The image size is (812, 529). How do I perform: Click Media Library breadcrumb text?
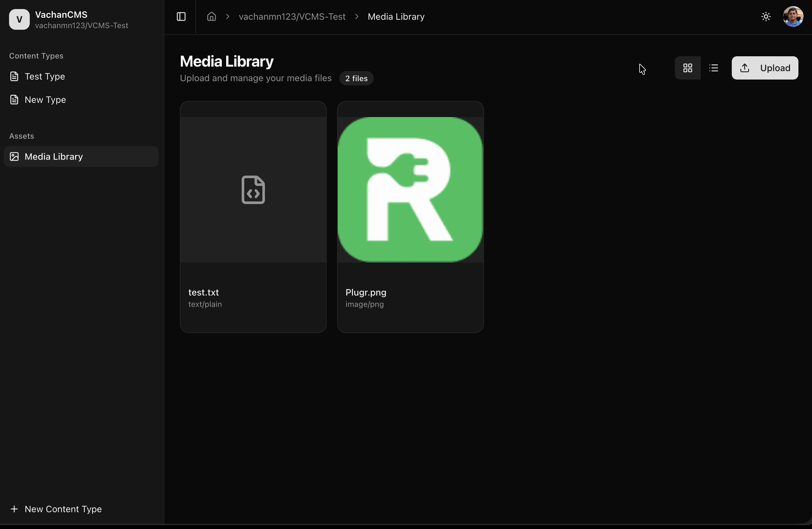pos(396,17)
